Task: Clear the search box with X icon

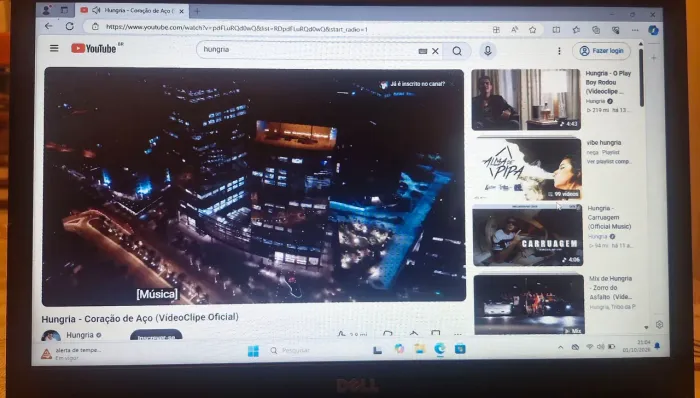Action: tap(435, 51)
